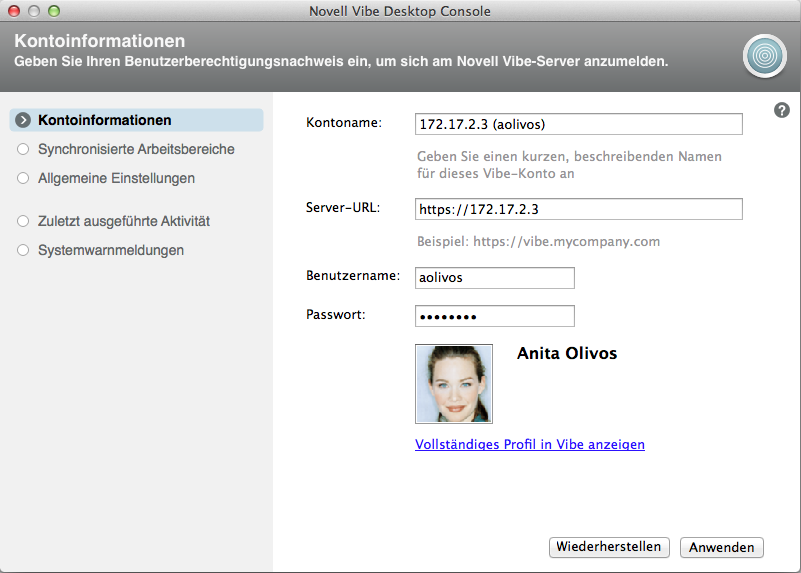Viewport: 801px width, 573px height.
Task: Click the arrow icon beside Kontoinformationen
Action: (x=24, y=121)
